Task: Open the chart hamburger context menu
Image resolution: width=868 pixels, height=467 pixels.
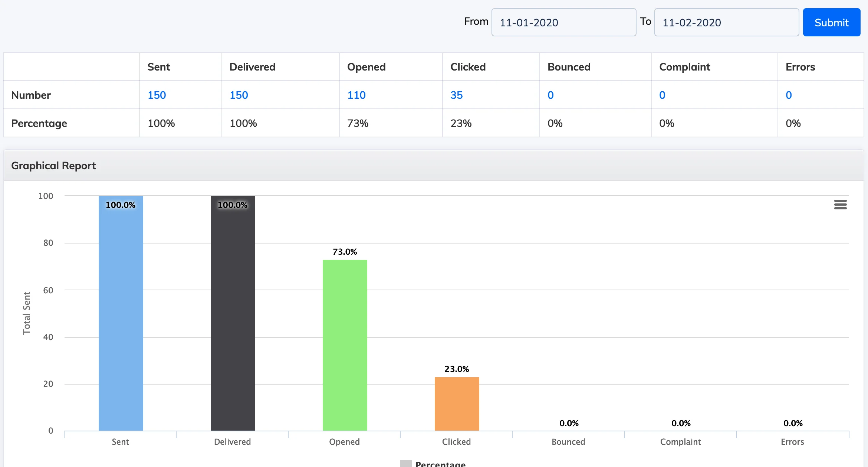Action: tap(840, 205)
